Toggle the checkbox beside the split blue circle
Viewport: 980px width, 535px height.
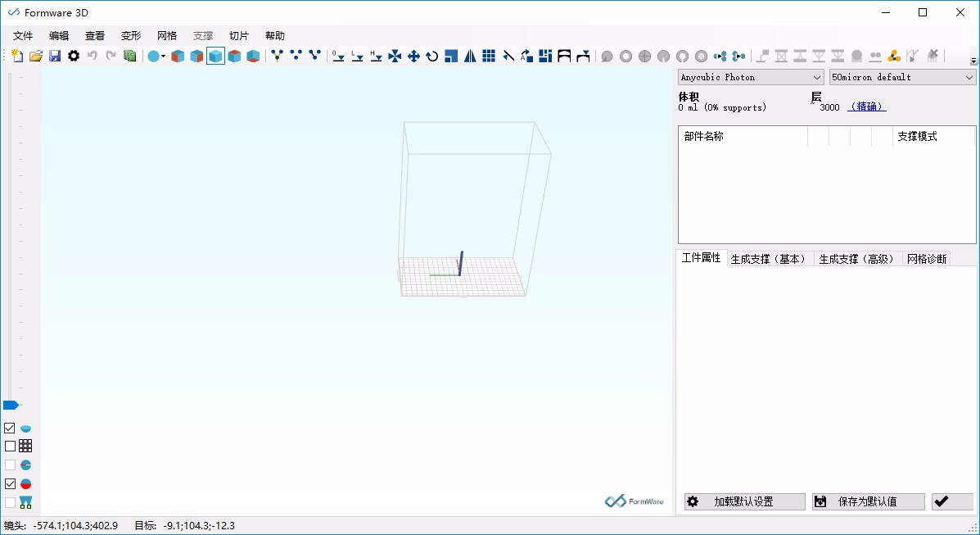tap(10, 465)
